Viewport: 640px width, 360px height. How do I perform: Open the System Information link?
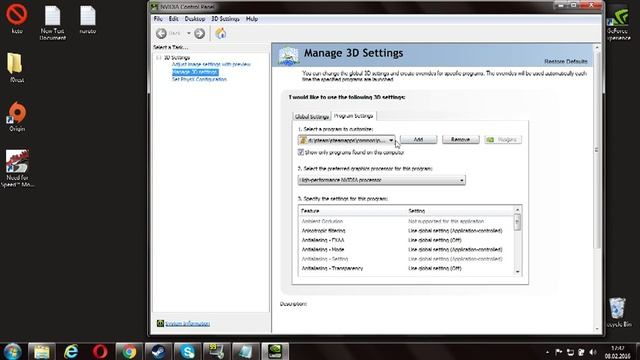pyautogui.click(x=188, y=324)
